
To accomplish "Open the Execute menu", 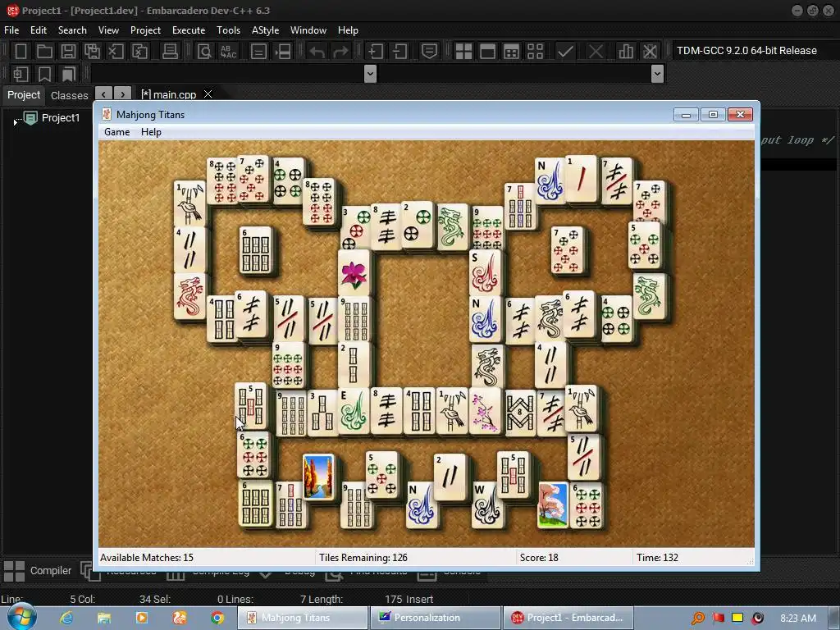I will coord(189,30).
